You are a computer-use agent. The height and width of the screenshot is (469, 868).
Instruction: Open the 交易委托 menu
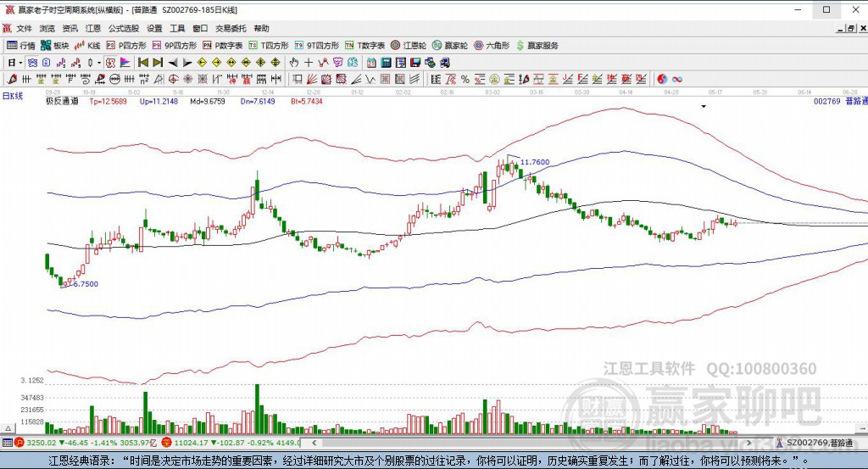[x=231, y=28]
